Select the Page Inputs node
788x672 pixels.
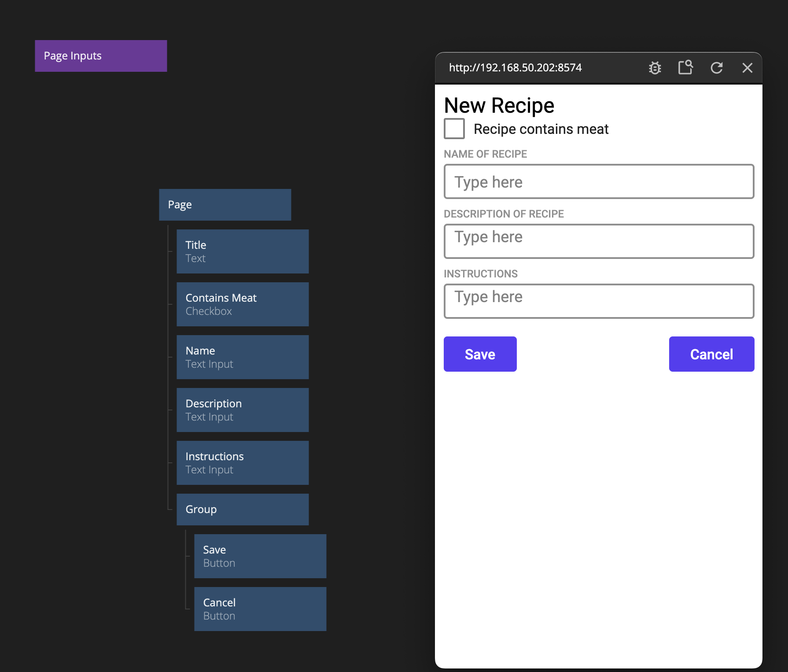click(x=101, y=56)
